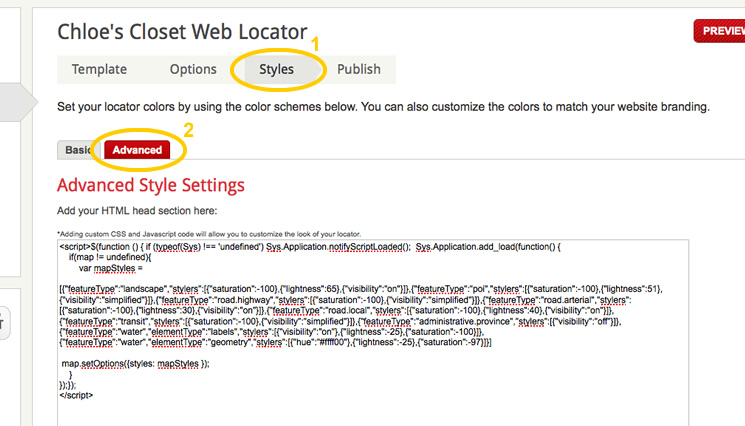Click the 'Chloe's Closet Web Locator' heading
This screenshot has width=745, height=426.
182,32
